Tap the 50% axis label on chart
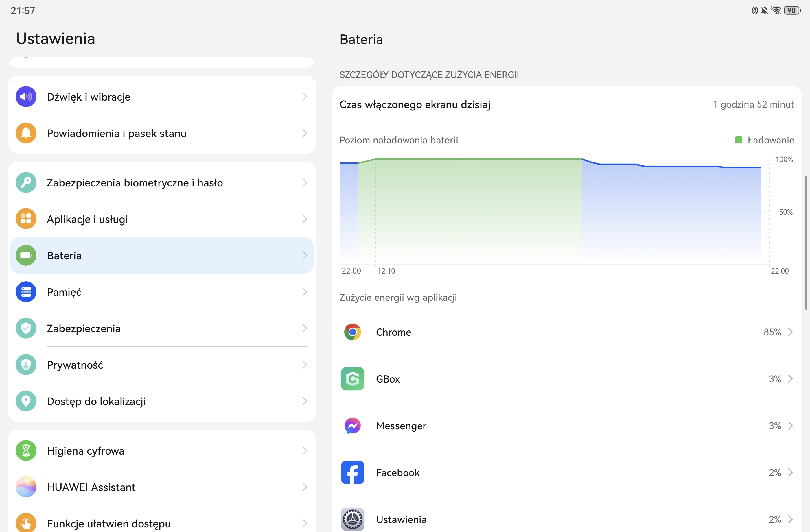The image size is (810, 532). (785, 212)
